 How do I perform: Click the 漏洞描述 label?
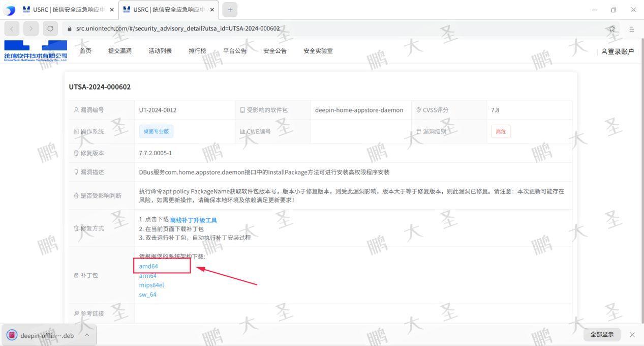(92, 172)
